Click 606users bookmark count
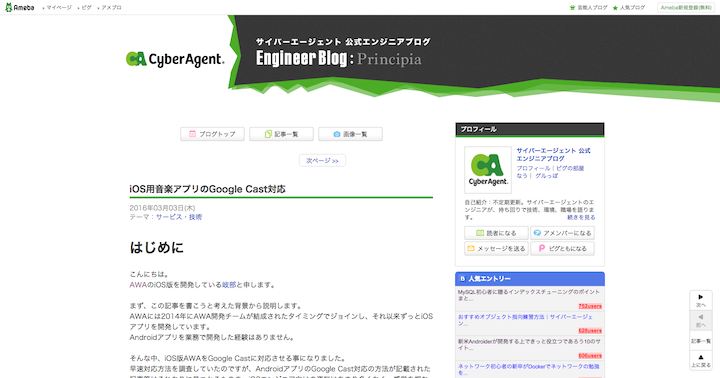Image resolution: width=720 pixels, height=378 pixels. pos(590,356)
